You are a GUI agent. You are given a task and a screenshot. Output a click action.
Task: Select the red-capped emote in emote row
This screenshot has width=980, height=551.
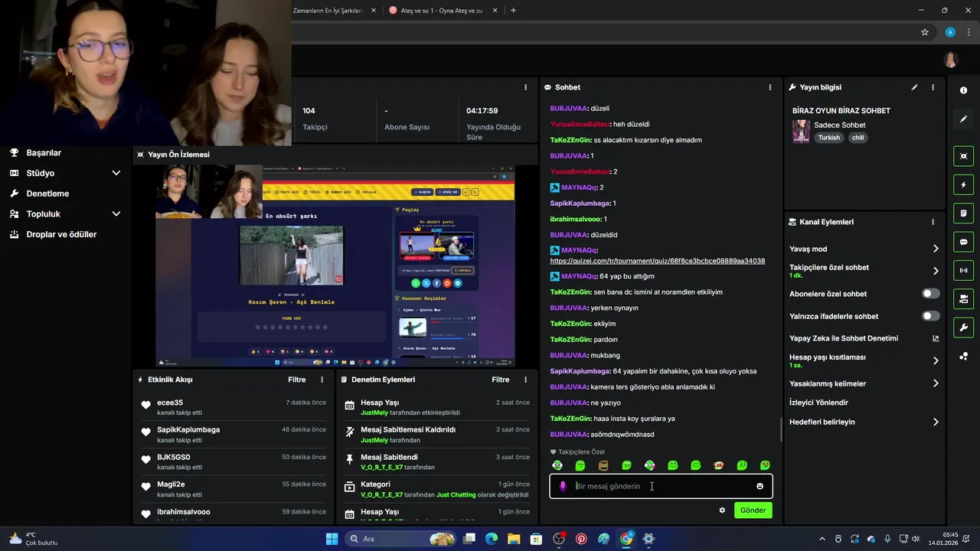pos(719,465)
